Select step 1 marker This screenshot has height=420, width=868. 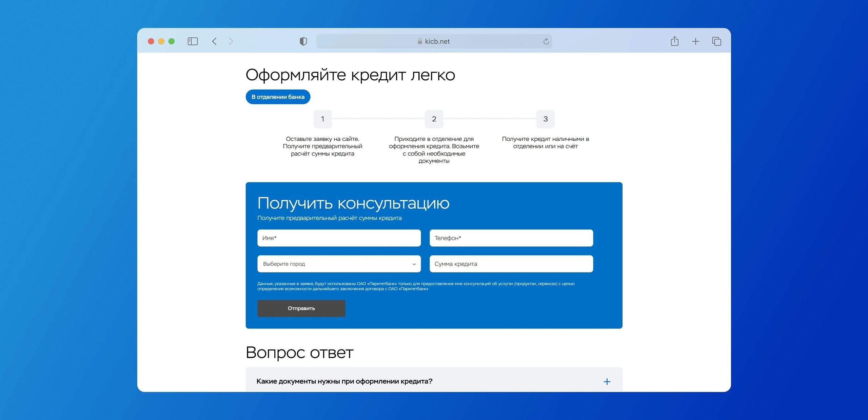coord(322,119)
